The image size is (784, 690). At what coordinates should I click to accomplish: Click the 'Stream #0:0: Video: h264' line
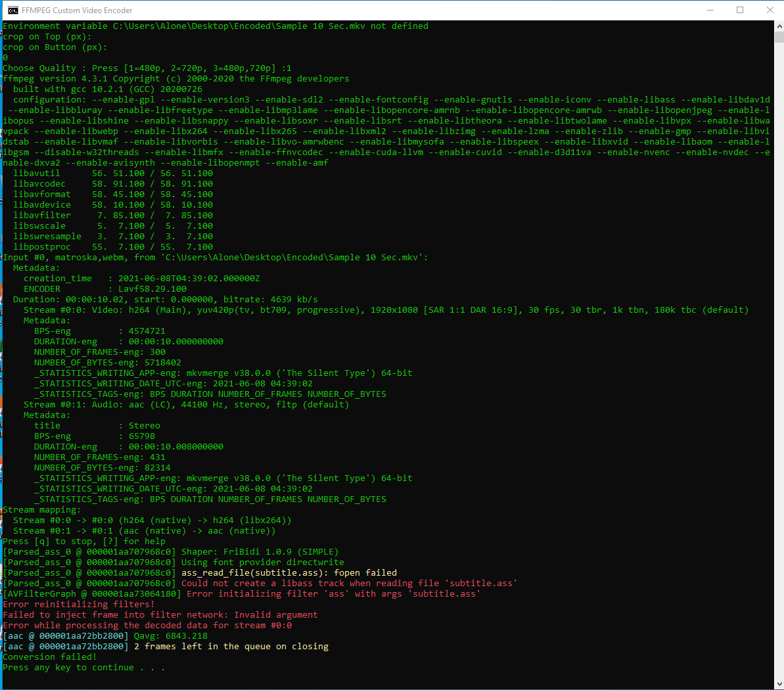point(386,310)
